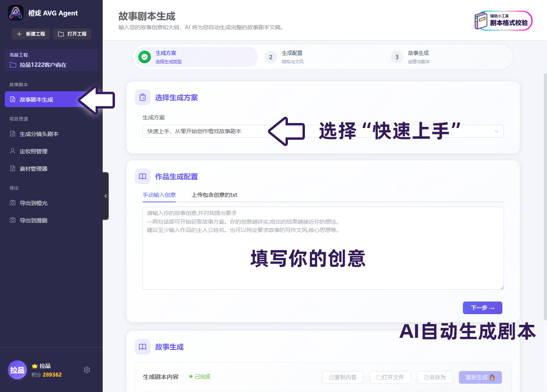Select the 手动输入创意 tab
This screenshot has height=392, width=547.
click(159, 195)
